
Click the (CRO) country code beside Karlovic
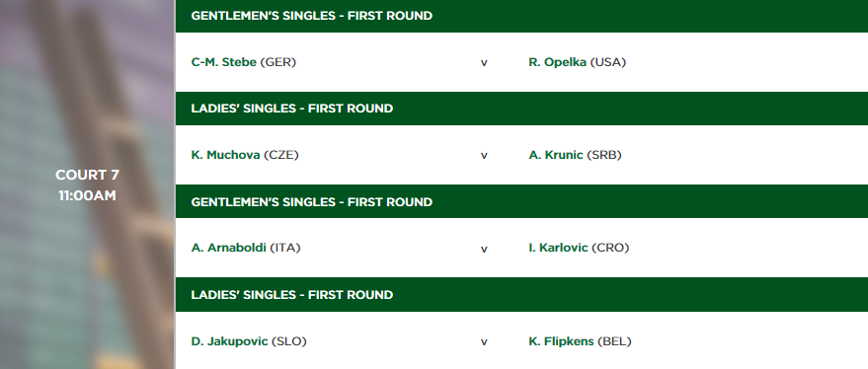(610, 248)
